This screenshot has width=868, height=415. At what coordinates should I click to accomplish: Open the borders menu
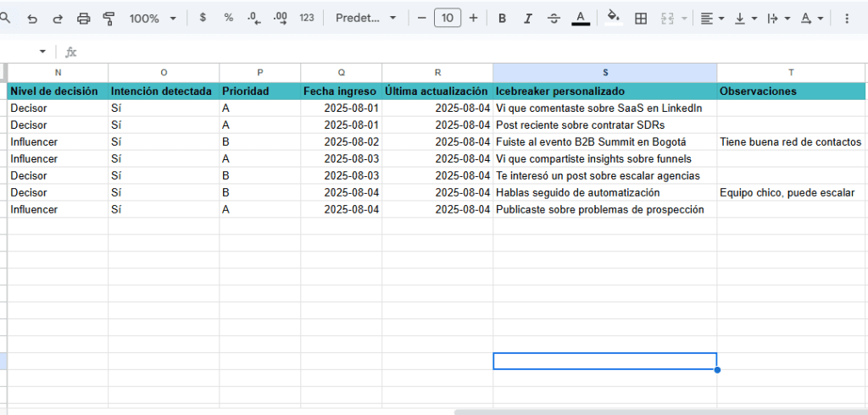point(641,19)
